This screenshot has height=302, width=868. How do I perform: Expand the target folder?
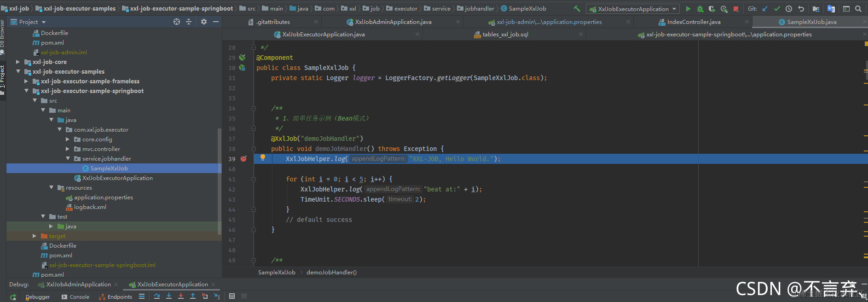[x=35, y=236]
